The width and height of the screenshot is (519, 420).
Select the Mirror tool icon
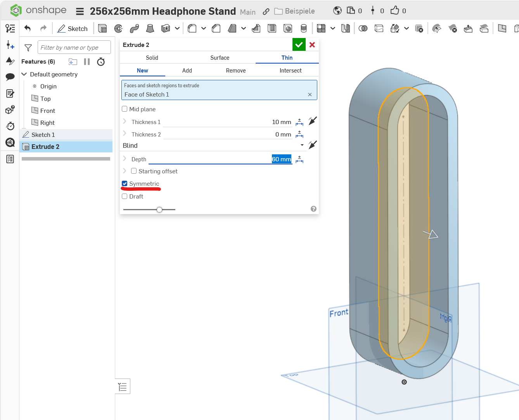pyautogui.click(x=345, y=28)
